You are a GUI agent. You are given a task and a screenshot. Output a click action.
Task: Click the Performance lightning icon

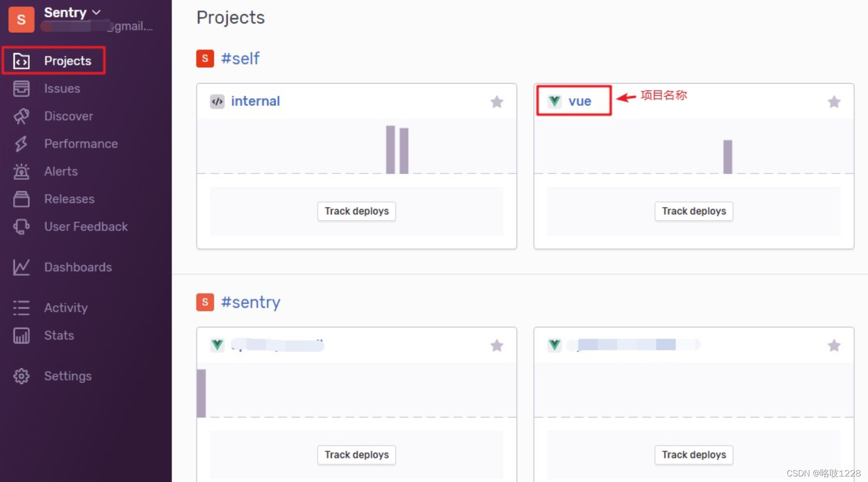(x=21, y=143)
